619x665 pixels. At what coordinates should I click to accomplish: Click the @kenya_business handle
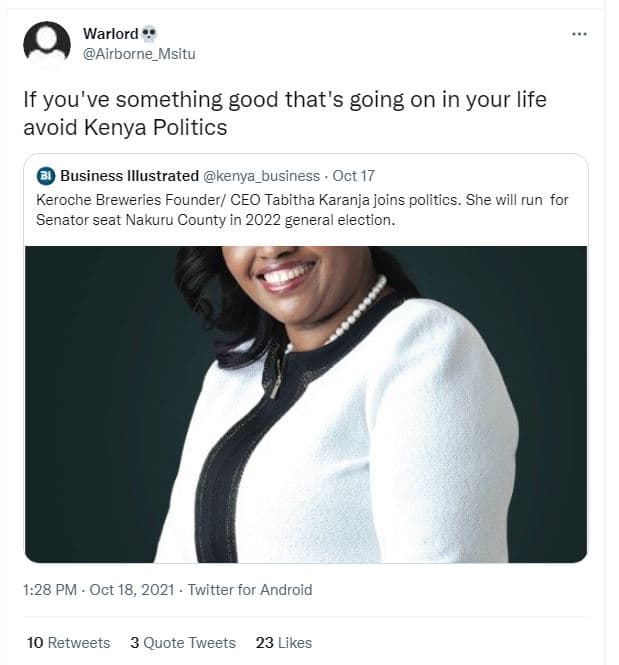coord(262,176)
